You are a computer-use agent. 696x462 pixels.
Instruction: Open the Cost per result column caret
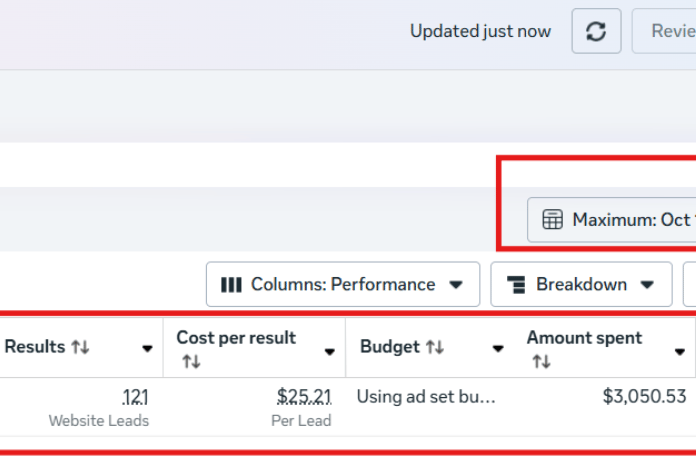(329, 350)
